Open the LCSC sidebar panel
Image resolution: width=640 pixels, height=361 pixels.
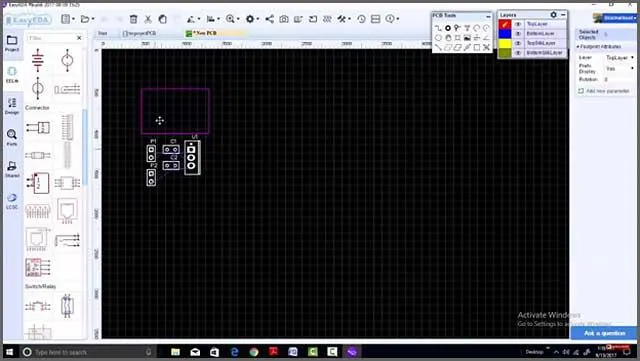(12, 201)
